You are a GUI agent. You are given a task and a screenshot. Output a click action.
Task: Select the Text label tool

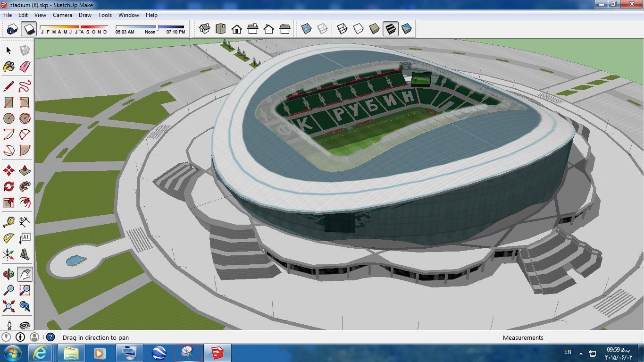pos(25,238)
